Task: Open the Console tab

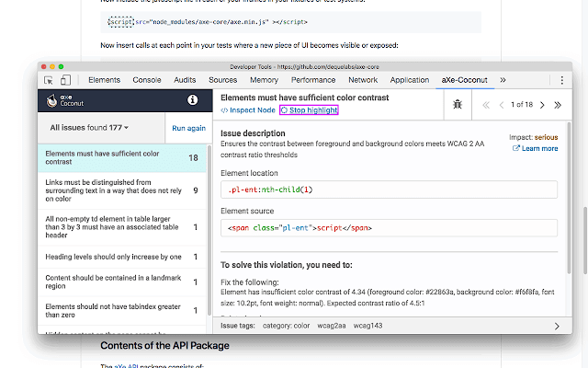Action: tap(148, 81)
